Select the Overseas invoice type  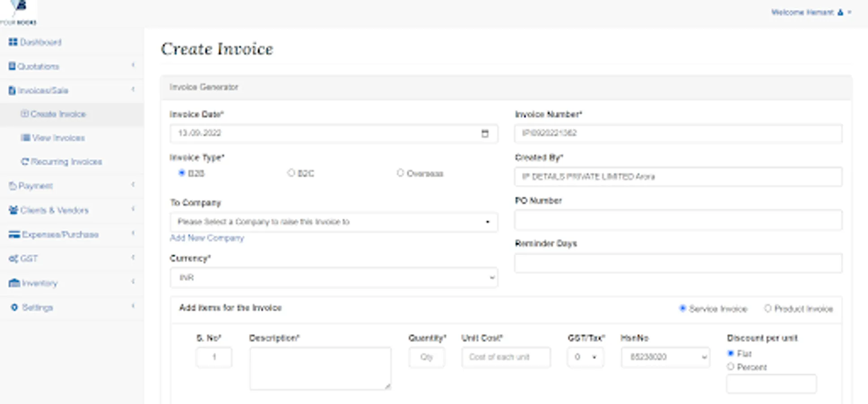(x=400, y=173)
